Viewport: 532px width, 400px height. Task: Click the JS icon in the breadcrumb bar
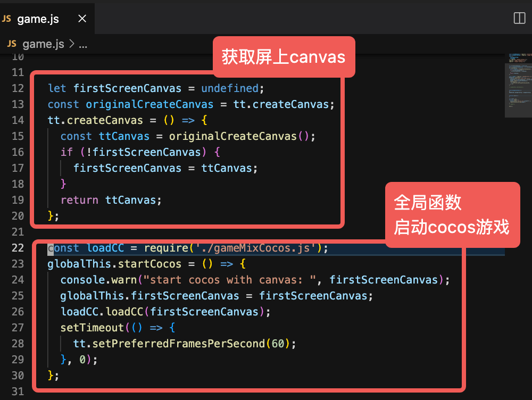[12, 44]
